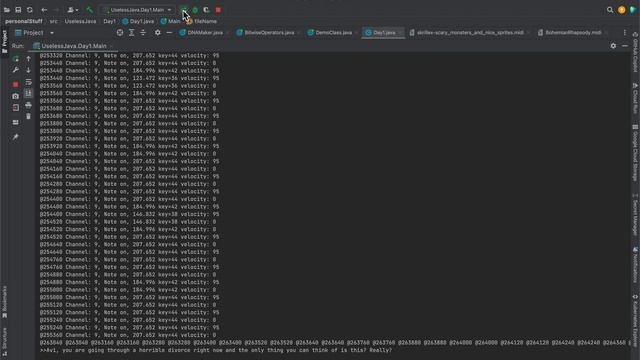Open run configuration wrench in Run panel

16,70
